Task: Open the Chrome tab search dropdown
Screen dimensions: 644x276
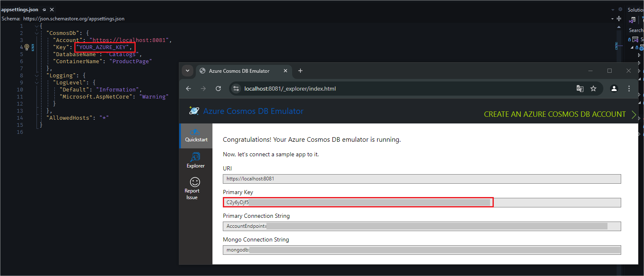Action: point(188,71)
